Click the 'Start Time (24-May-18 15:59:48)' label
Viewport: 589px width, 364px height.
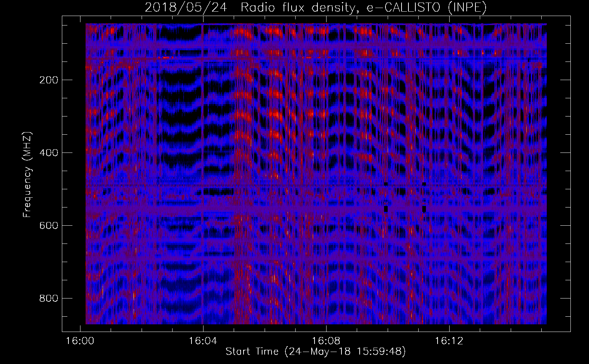315,352
